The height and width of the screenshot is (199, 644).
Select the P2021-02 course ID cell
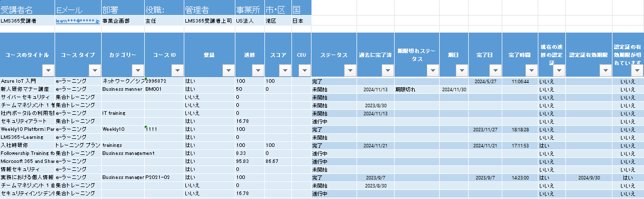point(164,177)
